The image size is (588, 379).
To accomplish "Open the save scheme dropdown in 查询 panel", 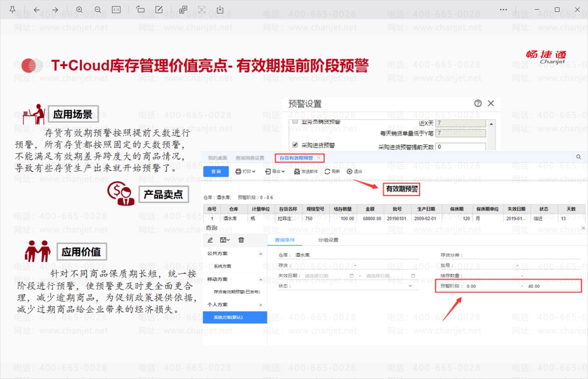I will coord(225,240).
